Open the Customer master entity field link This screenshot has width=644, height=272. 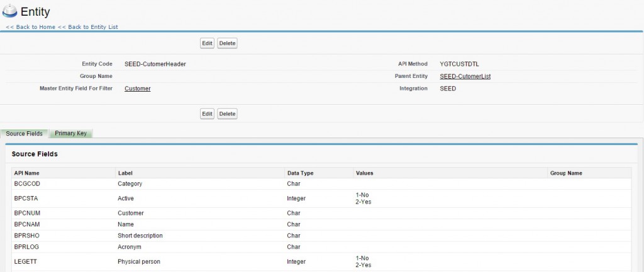138,89
